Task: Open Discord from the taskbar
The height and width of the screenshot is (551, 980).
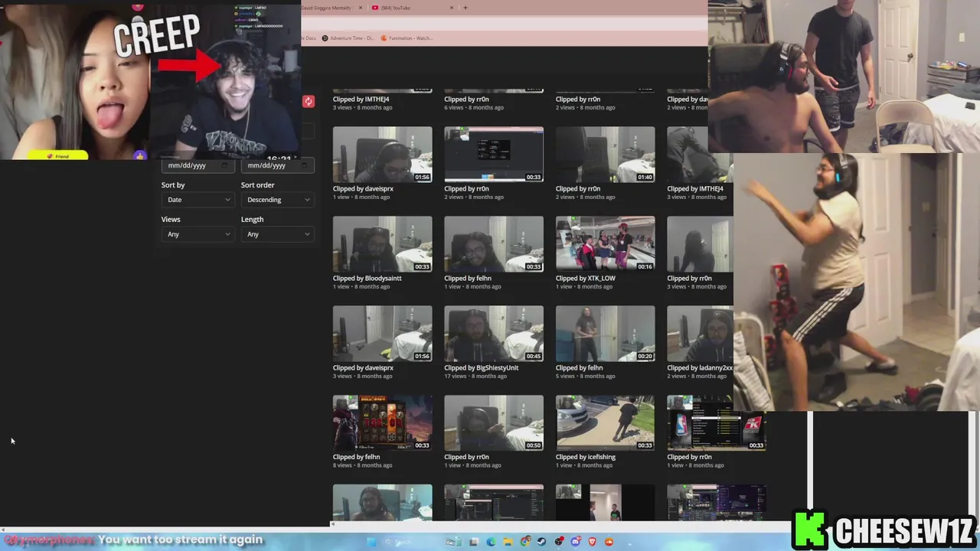Action: tap(576, 542)
